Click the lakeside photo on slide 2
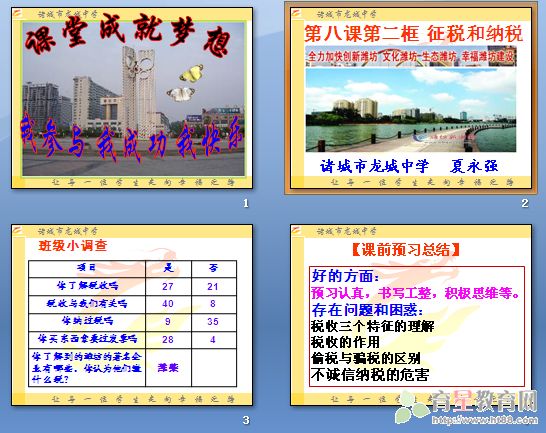546x433 pixels. [x=411, y=110]
